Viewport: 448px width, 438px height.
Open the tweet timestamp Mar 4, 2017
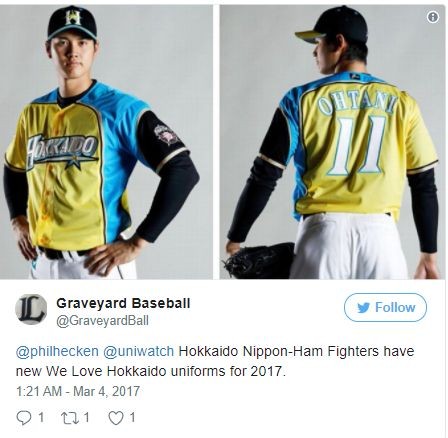(78, 391)
